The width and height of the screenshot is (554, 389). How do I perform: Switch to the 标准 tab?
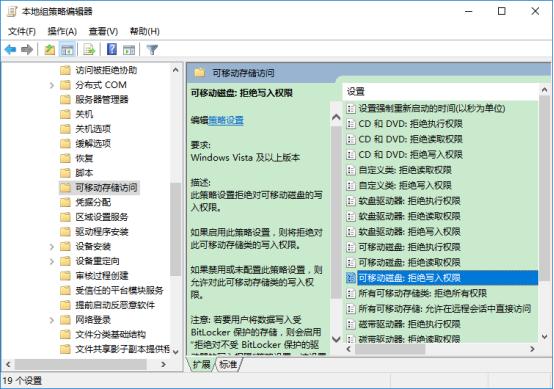[x=228, y=365]
